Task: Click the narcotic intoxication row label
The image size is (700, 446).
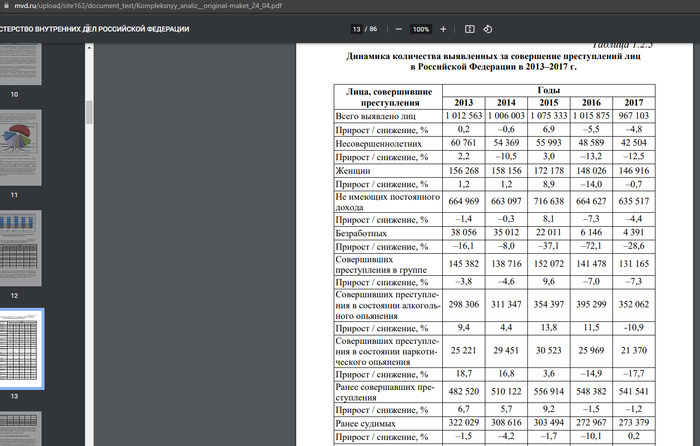Action: [x=387, y=351]
